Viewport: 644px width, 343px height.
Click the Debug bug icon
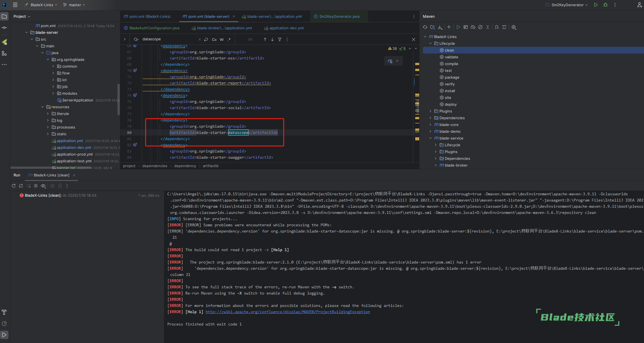pos(605,5)
